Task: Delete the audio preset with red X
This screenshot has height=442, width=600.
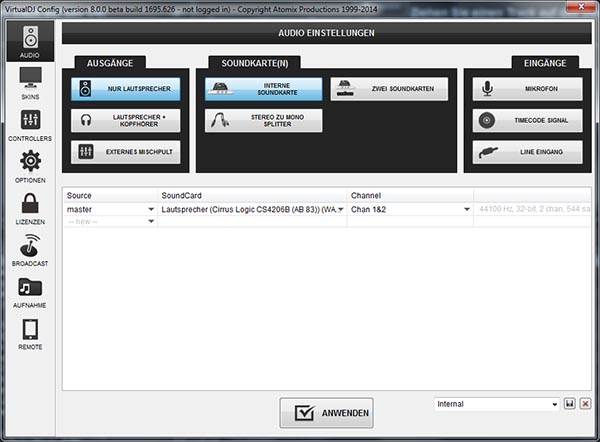Action: [585, 404]
